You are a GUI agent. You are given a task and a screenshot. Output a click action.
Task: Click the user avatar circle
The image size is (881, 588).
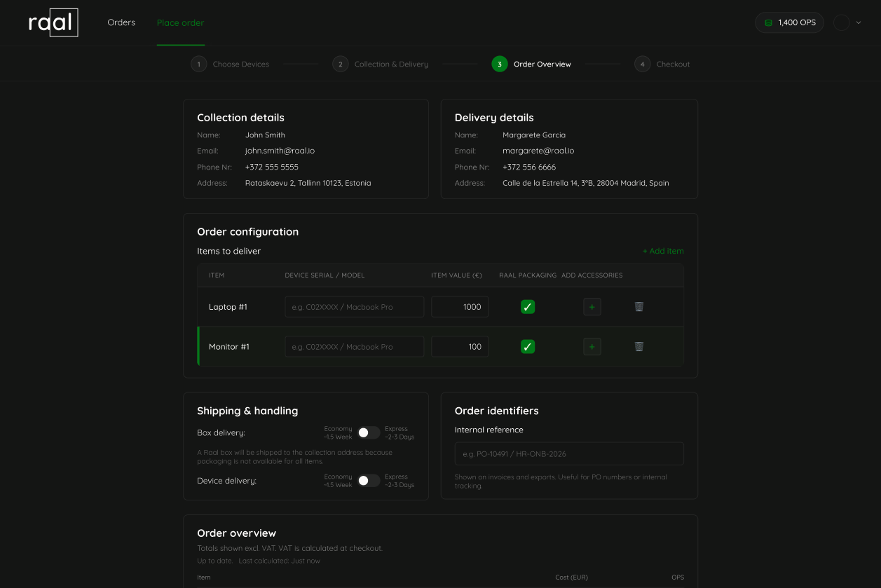click(x=841, y=23)
